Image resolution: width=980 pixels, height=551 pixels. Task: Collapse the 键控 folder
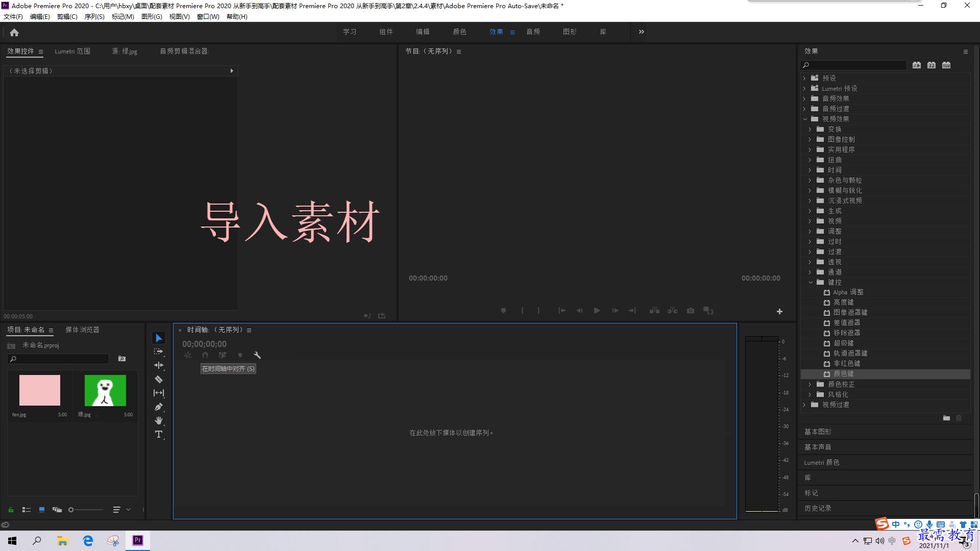811,282
